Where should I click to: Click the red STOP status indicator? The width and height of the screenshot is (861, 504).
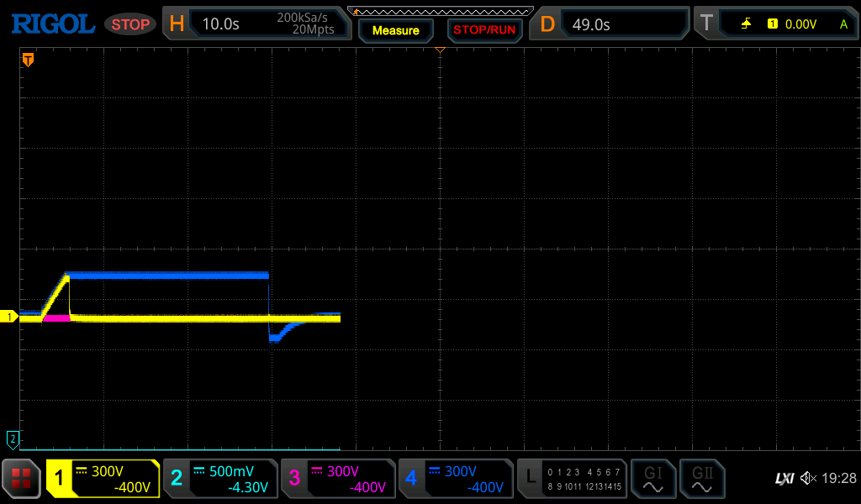tap(130, 24)
